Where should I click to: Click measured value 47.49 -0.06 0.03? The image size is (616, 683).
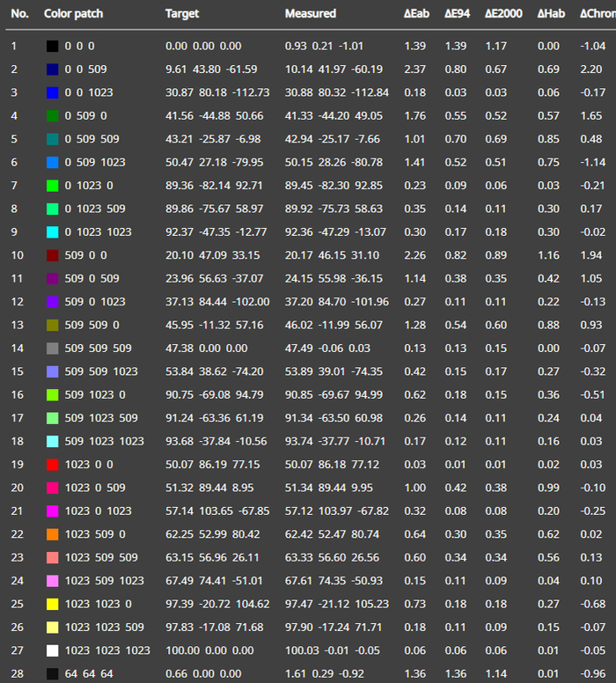coord(327,349)
